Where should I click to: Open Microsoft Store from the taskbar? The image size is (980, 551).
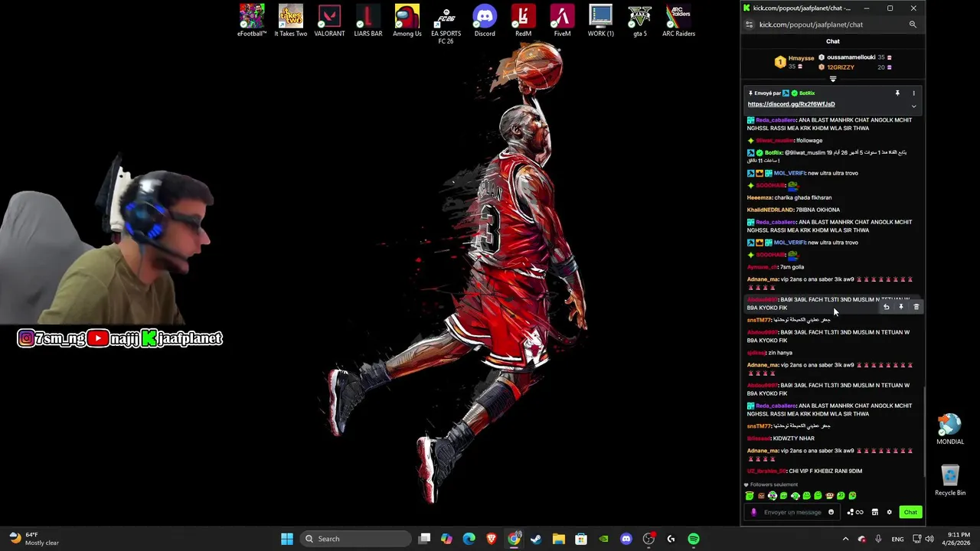pos(581,539)
